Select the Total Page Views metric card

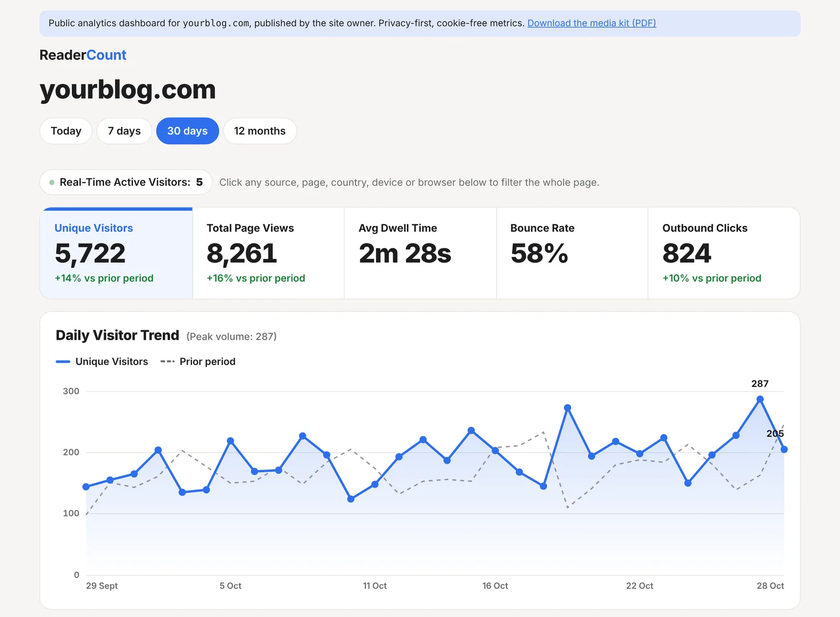(x=268, y=253)
